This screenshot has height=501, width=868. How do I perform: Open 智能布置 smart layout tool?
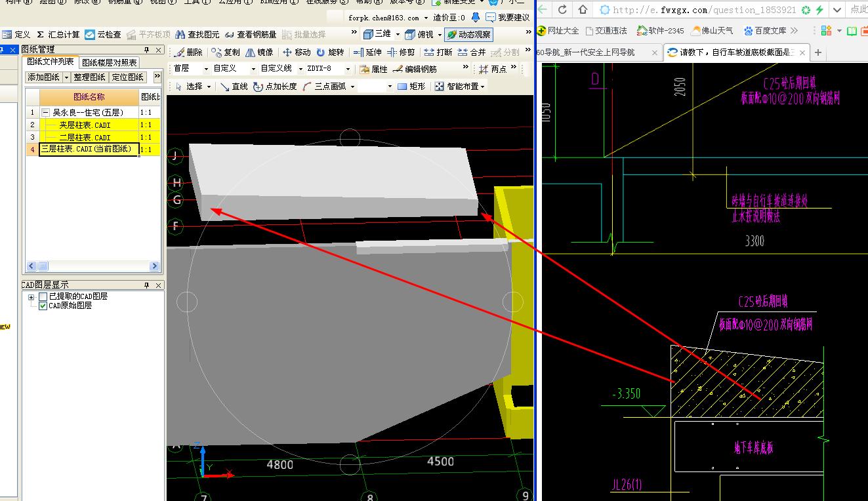[x=457, y=87]
